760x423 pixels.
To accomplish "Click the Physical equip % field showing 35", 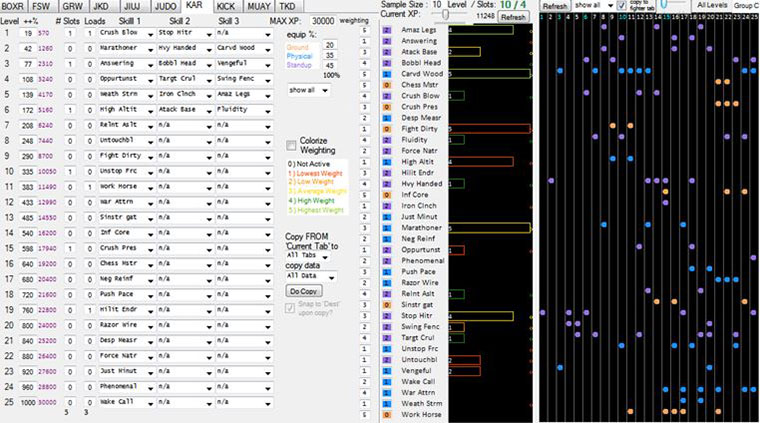I will (330, 55).
